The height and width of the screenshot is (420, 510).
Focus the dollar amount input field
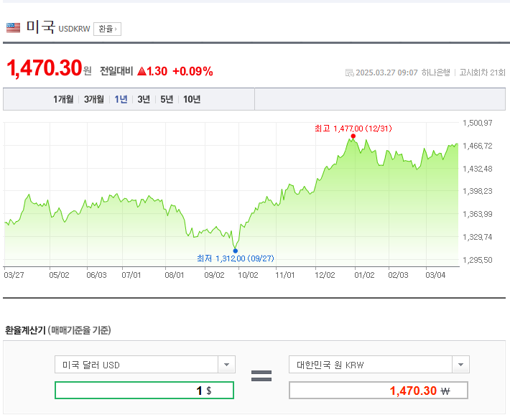144,391
